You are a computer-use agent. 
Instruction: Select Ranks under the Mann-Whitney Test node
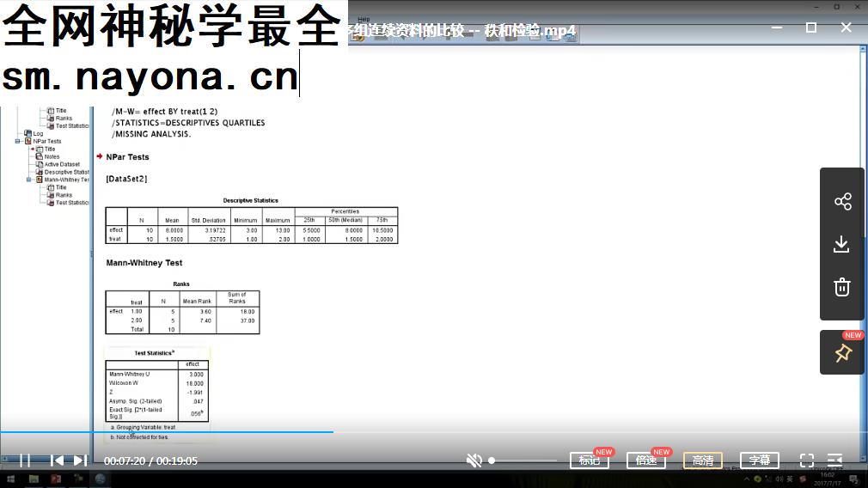(x=64, y=195)
